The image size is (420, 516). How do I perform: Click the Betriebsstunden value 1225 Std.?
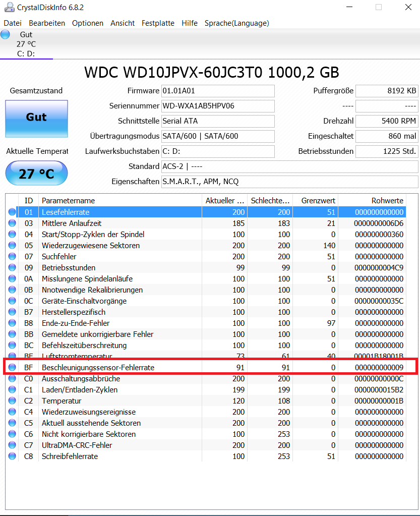(387, 151)
